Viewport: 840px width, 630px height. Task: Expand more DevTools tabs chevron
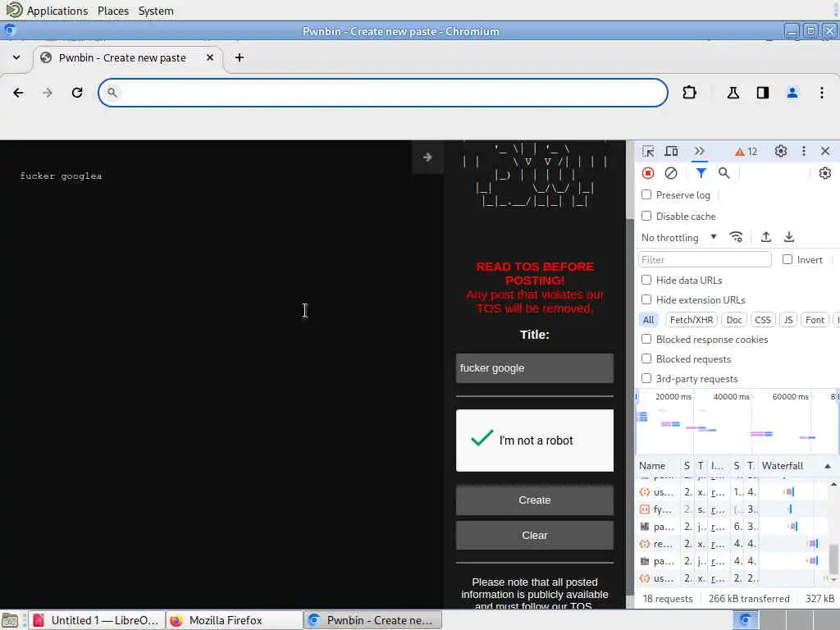[699, 152]
